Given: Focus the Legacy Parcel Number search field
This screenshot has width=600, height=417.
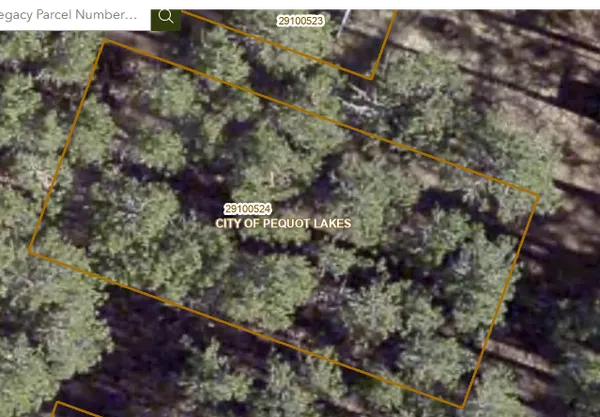Looking at the screenshot, I should coord(75,15).
